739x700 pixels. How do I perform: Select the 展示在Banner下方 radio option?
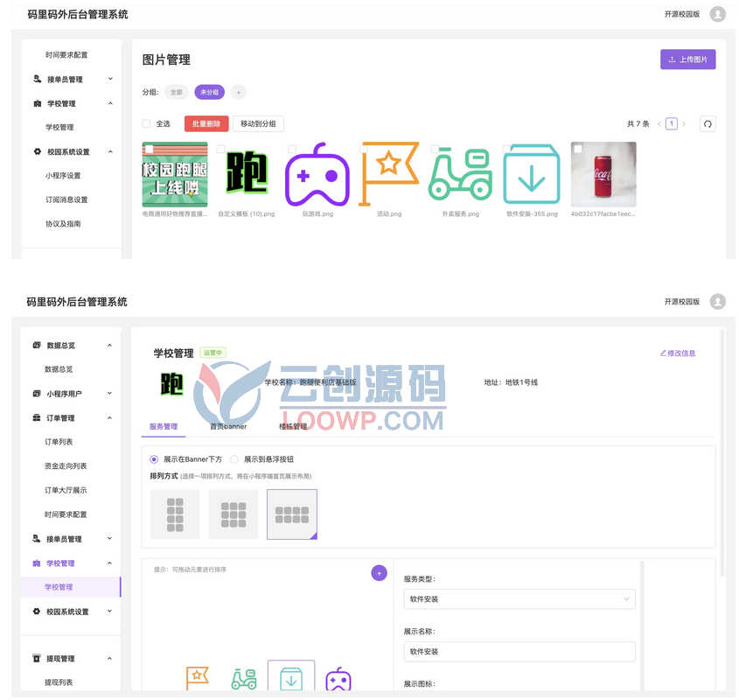coord(154,459)
